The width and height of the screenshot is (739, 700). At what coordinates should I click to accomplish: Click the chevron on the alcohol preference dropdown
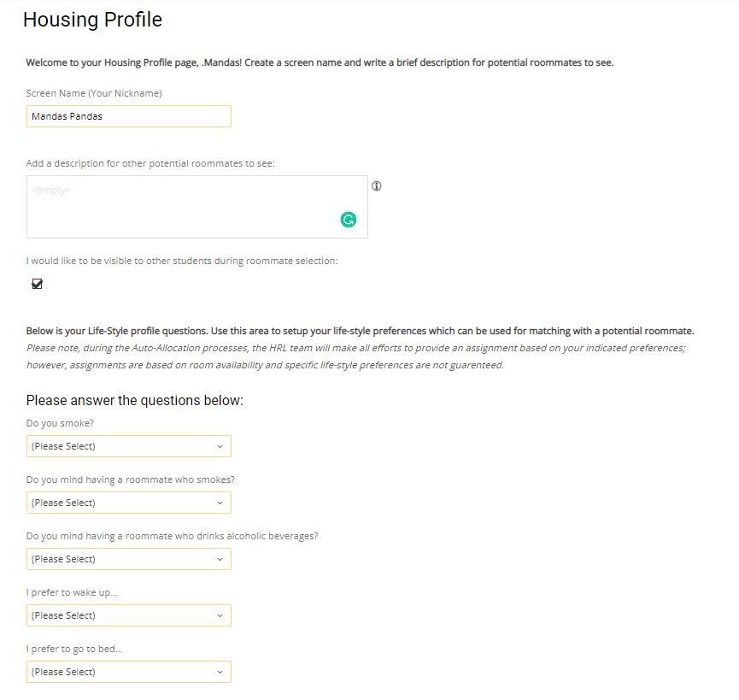click(x=221, y=559)
